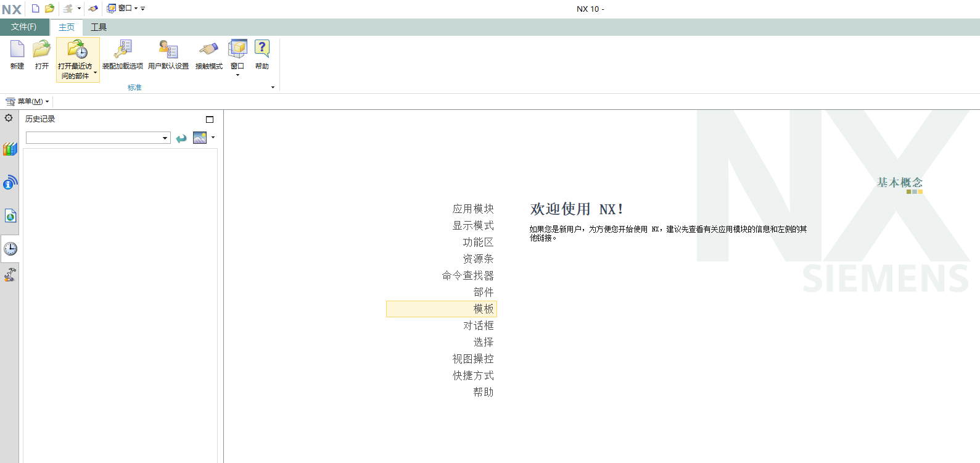The width and height of the screenshot is (980, 463).
Task: Expand the switch-window dropdown arrow in quick access
Action: coord(79,9)
